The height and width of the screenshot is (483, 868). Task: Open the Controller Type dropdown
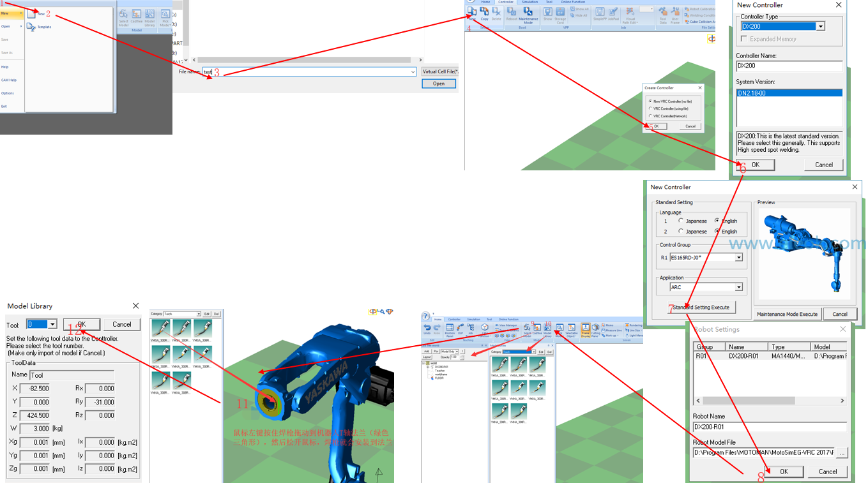pos(821,26)
